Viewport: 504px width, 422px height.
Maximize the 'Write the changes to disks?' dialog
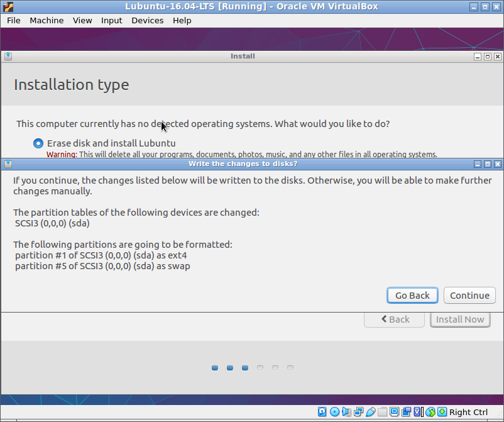click(488, 164)
